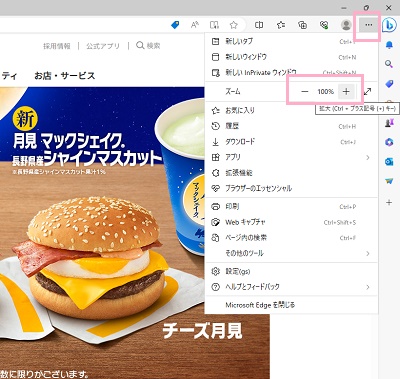Open 新しい InPrivate ウィンドウ
400x379 pixels.
(x=291, y=72)
